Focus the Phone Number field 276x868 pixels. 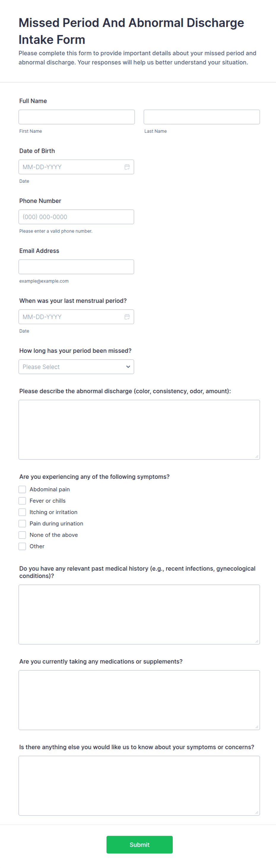tap(76, 217)
